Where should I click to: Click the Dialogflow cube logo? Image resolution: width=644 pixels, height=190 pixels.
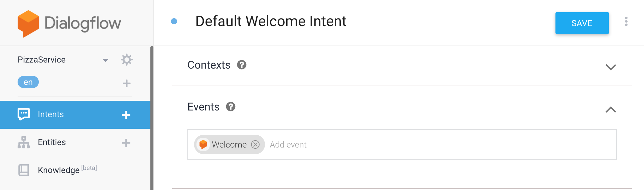pos(28,23)
